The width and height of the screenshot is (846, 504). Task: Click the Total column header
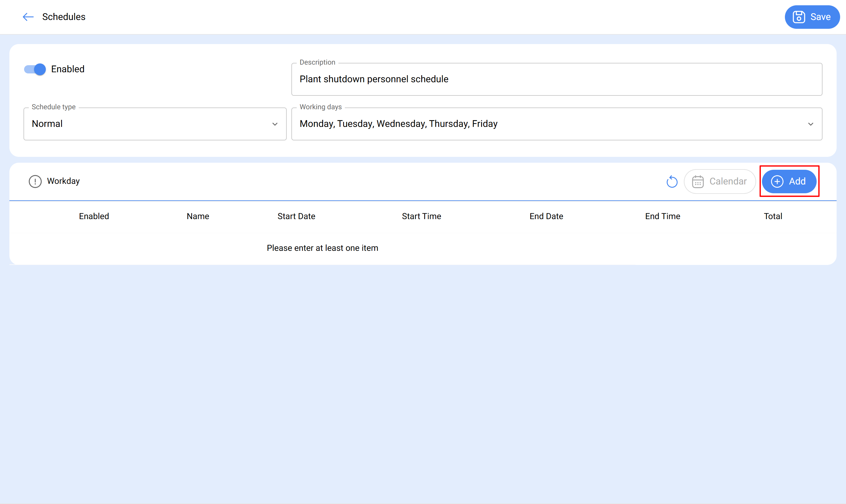[x=773, y=216]
